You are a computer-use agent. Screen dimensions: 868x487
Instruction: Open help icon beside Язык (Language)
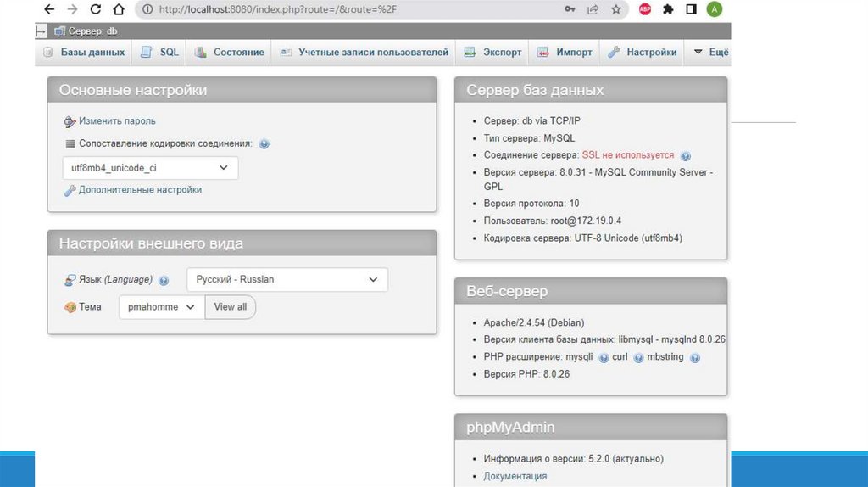(x=164, y=281)
